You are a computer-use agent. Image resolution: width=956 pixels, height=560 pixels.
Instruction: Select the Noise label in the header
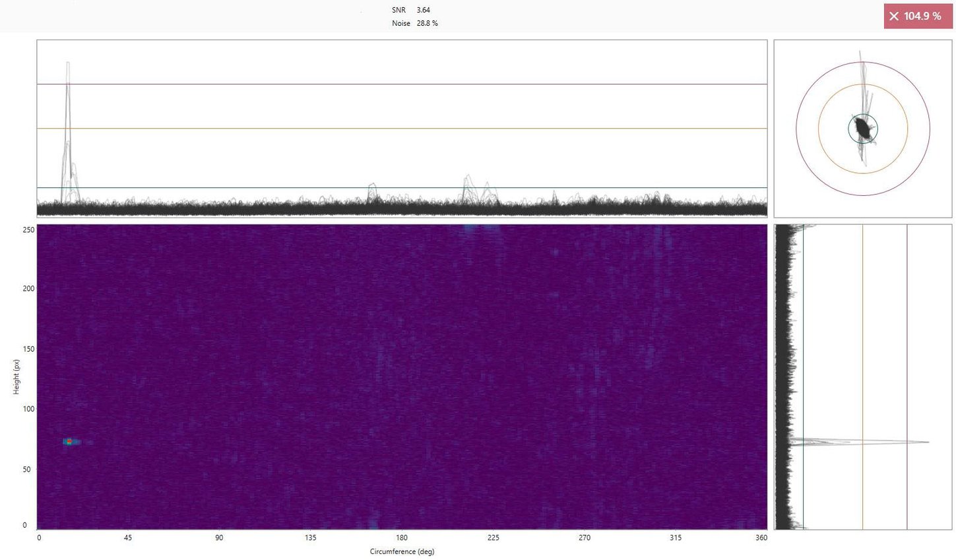tap(400, 23)
